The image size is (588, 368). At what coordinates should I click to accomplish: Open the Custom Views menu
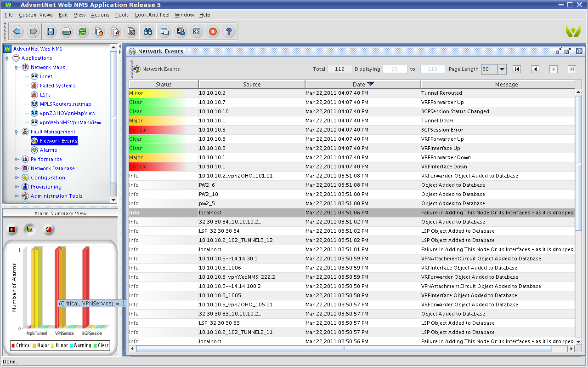36,15
